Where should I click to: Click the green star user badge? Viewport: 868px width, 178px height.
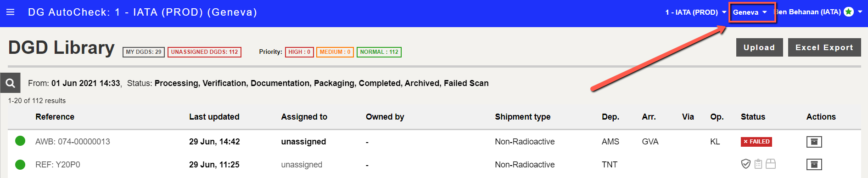coord(849,12)
